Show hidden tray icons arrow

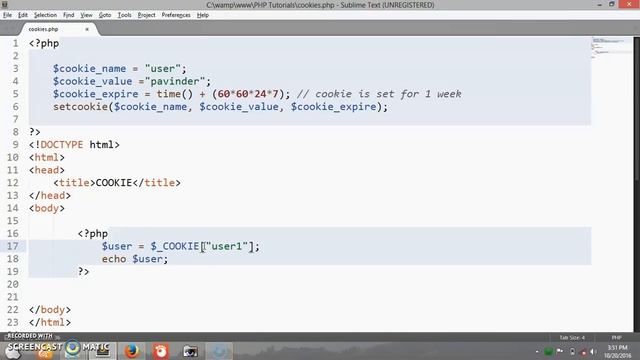click(x=537, y=351)
